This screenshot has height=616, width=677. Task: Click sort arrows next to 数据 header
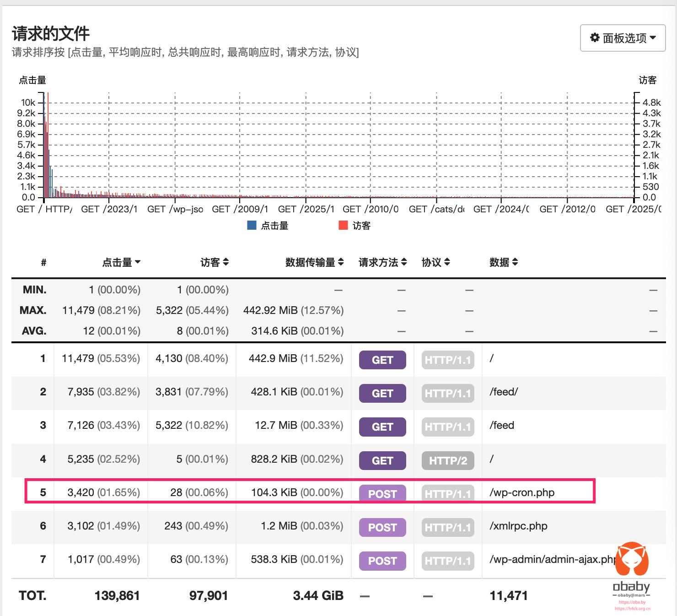(515, 262)
